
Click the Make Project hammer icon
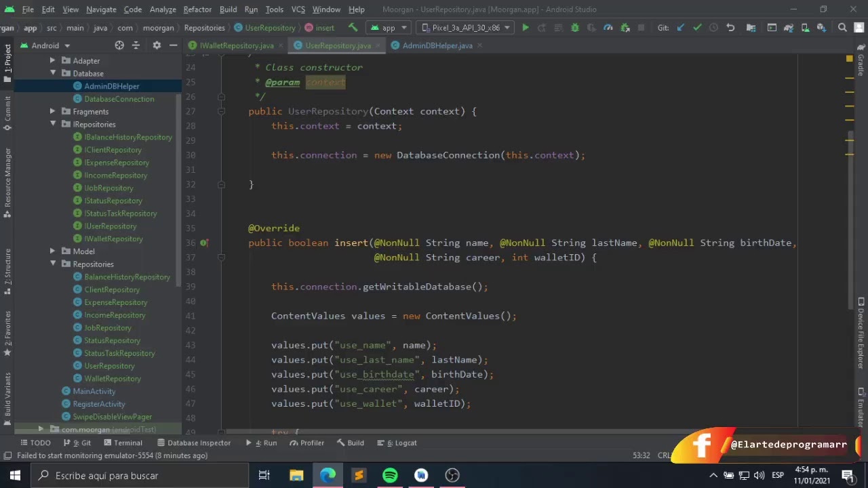pos(353,28)
